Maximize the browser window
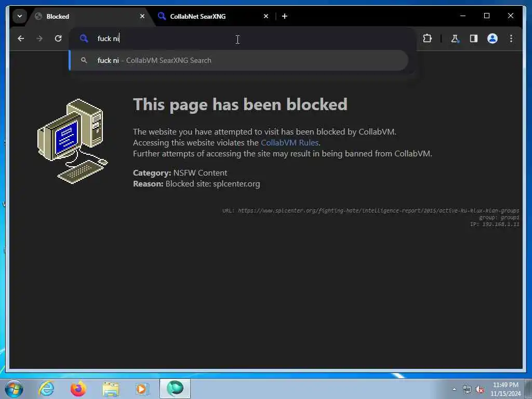 click(486, 16)
